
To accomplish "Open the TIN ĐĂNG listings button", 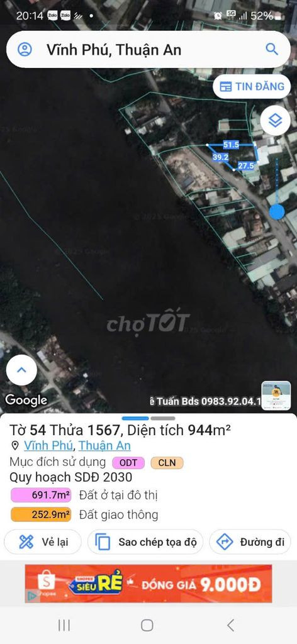I will click(252, 86).
